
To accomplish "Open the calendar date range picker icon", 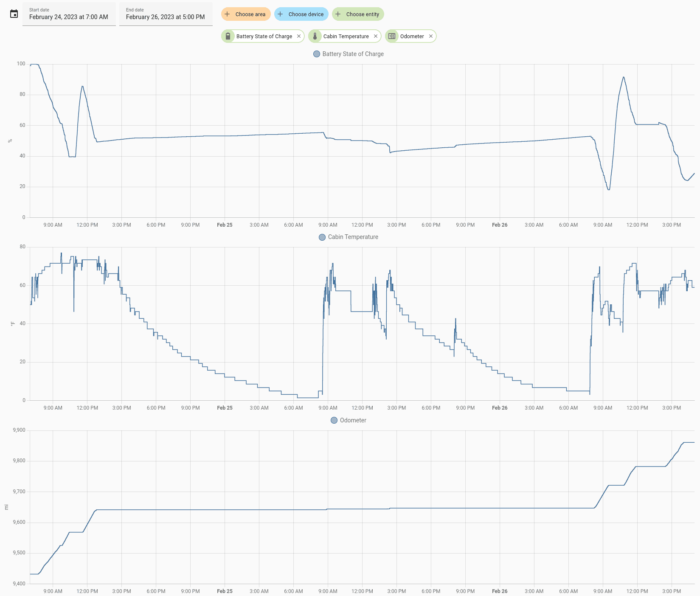I will point(14,14).
